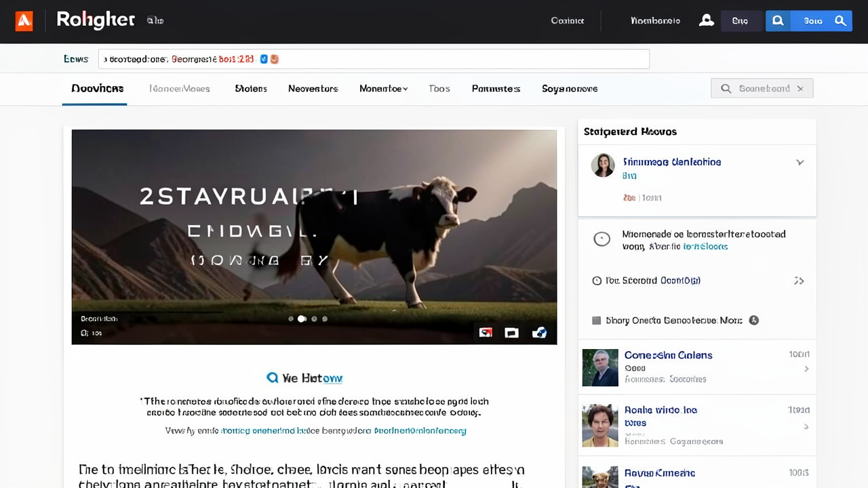868x488 pixels.
Task: Expand the chevron on the "Sinumeos" profile card
Action: tap(800, 163)
